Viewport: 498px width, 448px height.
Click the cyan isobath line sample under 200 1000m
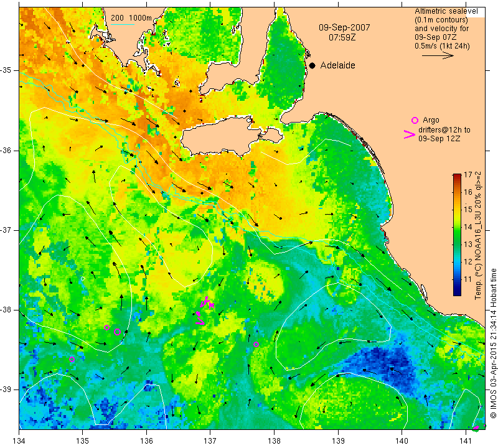pos(123,24)
